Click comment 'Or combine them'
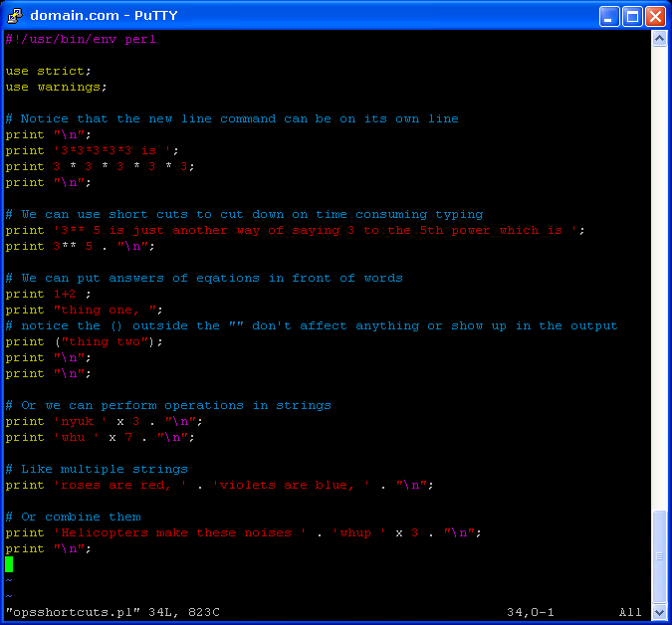Viewport: 672px width, 625px height. point(73,518)
